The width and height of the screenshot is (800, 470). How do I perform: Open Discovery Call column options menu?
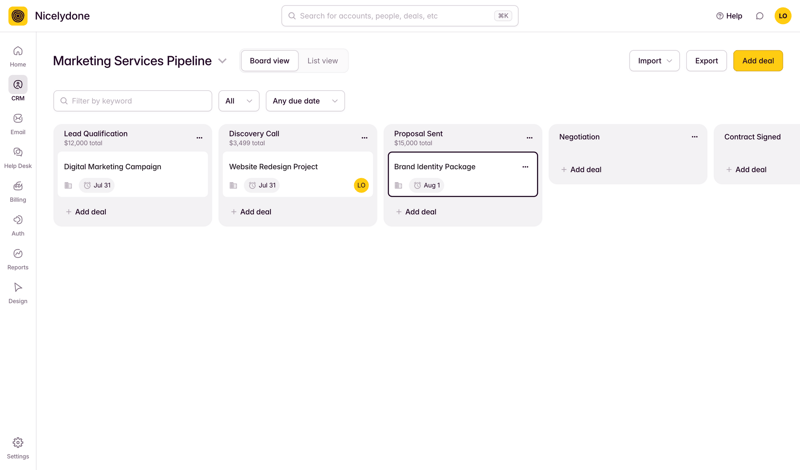tap(364, 138)
